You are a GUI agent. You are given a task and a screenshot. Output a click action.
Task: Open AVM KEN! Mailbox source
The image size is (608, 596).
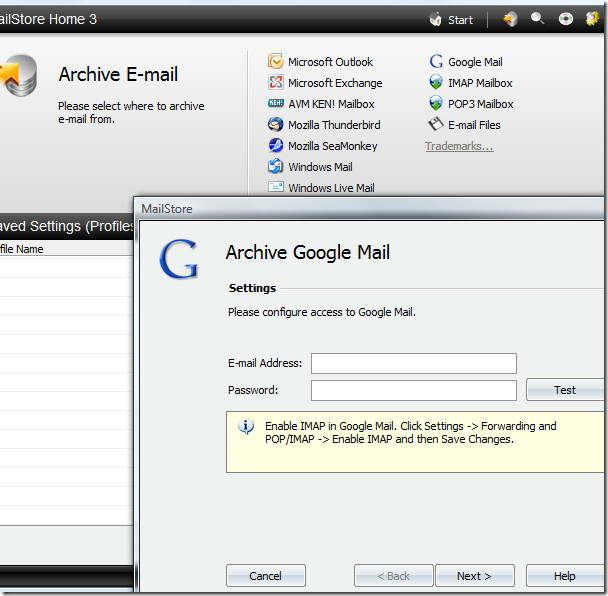pyautogui.click(x=331, y=104)
